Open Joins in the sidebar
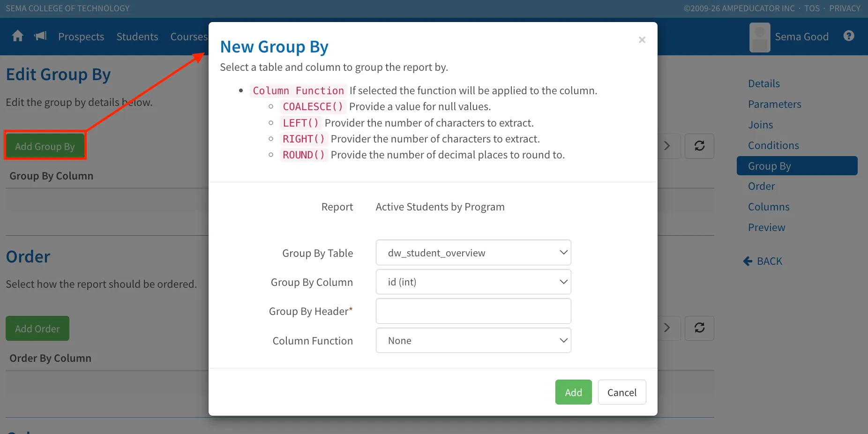Viewport: 868px width, 434px height. pyautogui.click(x=761, y=125)
